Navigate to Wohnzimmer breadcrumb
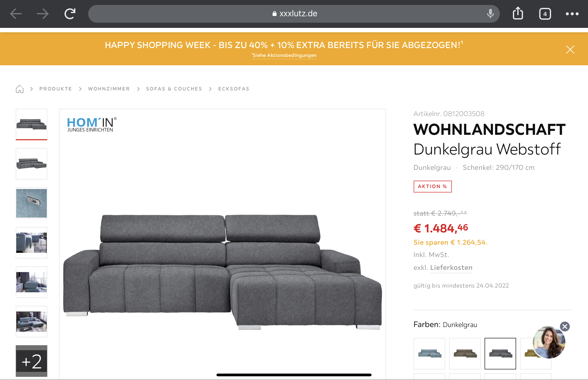The height and width of the screenshot is (380, 588). [x=109, y=89]
